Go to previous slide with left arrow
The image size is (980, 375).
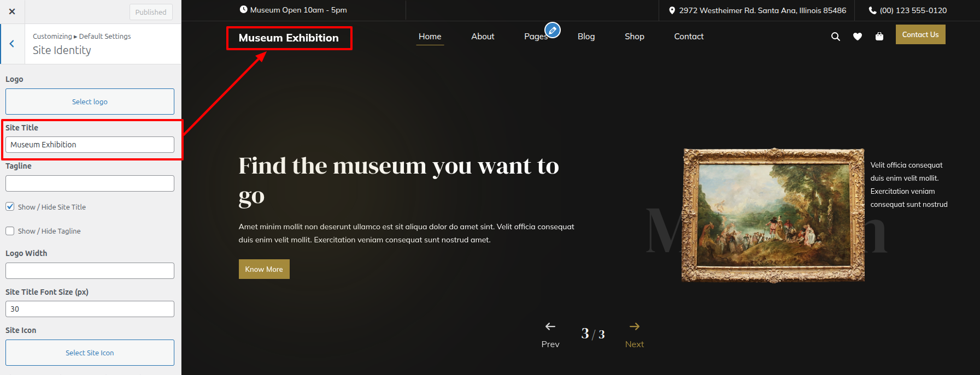(550, 326)
